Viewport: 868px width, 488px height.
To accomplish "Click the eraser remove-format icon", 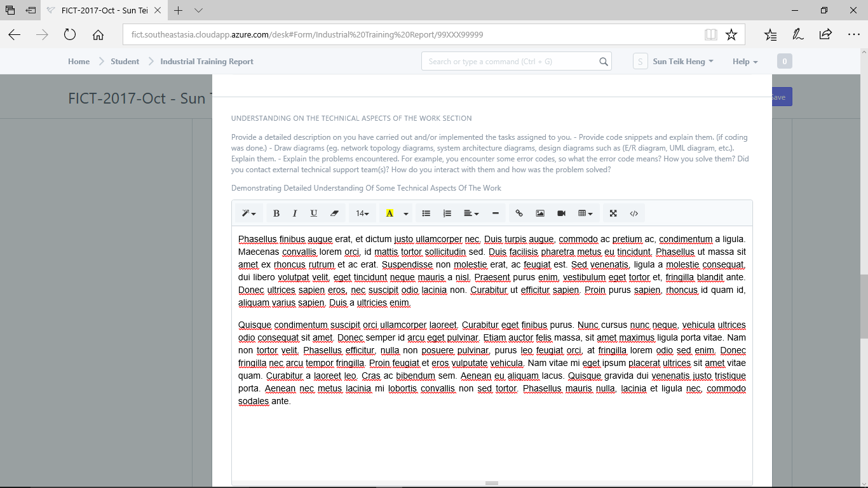I will point(335,213).
